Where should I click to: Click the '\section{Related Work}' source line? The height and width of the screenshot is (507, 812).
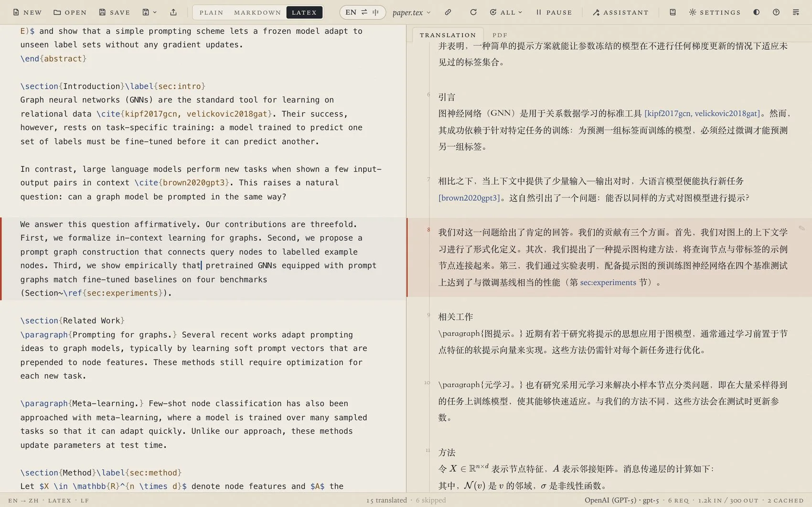73,321
